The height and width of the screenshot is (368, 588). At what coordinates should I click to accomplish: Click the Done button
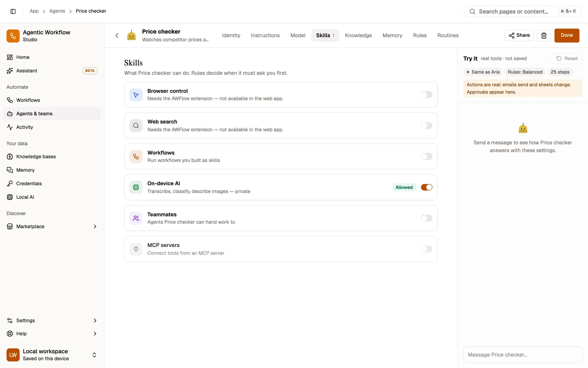567,35
